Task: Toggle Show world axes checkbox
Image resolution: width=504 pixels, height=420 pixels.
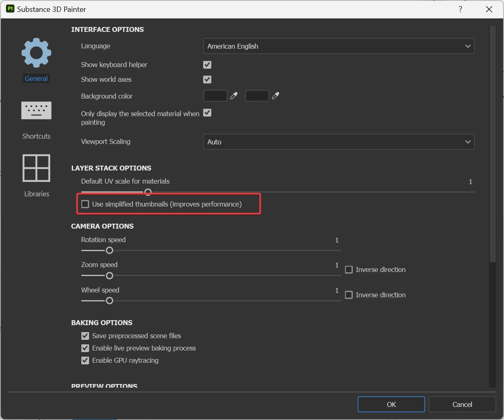Action: (x=207, y=79)
